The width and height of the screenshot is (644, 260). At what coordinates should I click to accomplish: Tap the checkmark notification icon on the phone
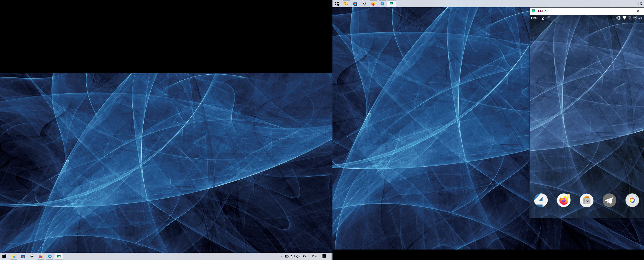pos(543,18)
